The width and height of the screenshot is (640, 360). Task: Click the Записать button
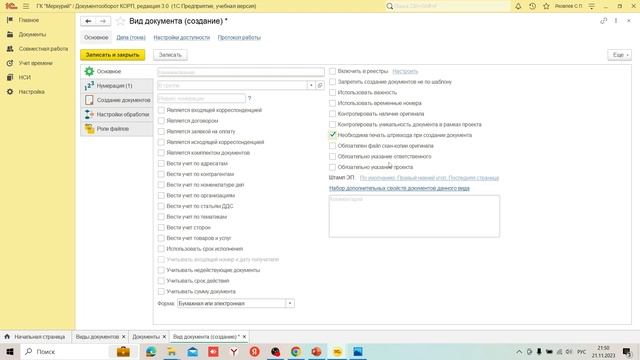point(170,55)
